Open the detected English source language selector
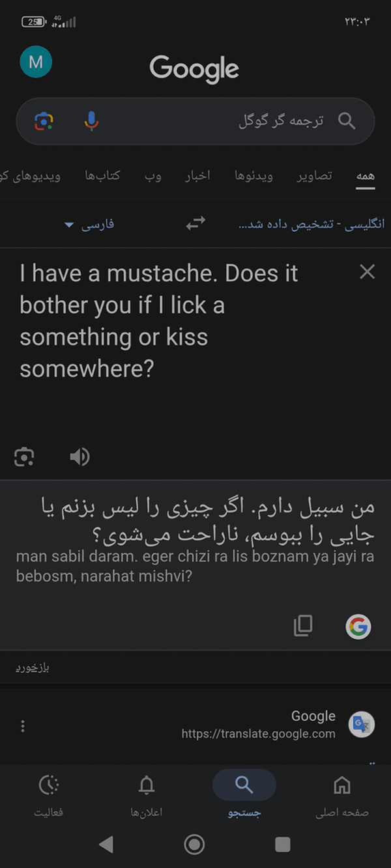The height and width of the screenshot is (868, 391). coord(311,224)
